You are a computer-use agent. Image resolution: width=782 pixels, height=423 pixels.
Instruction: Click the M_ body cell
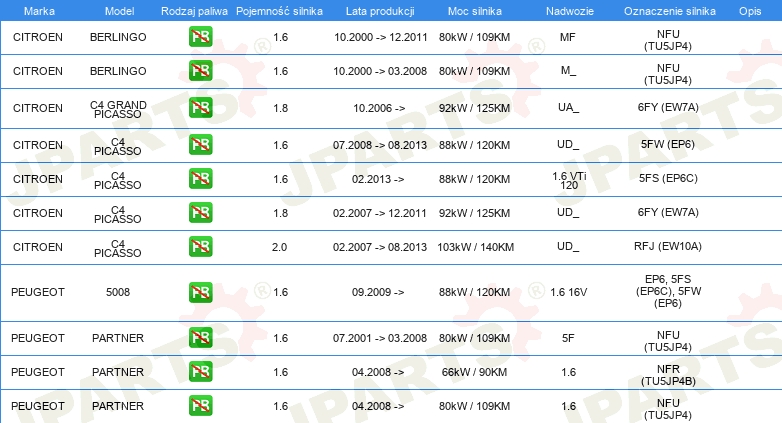point(568,70)
